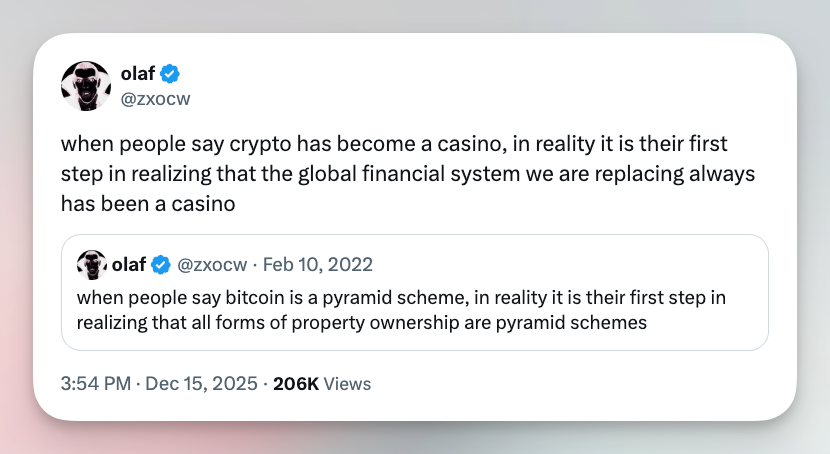Click olaf's profile avatar on main tweet
830x454 pixels.
(x=86, y=85)
